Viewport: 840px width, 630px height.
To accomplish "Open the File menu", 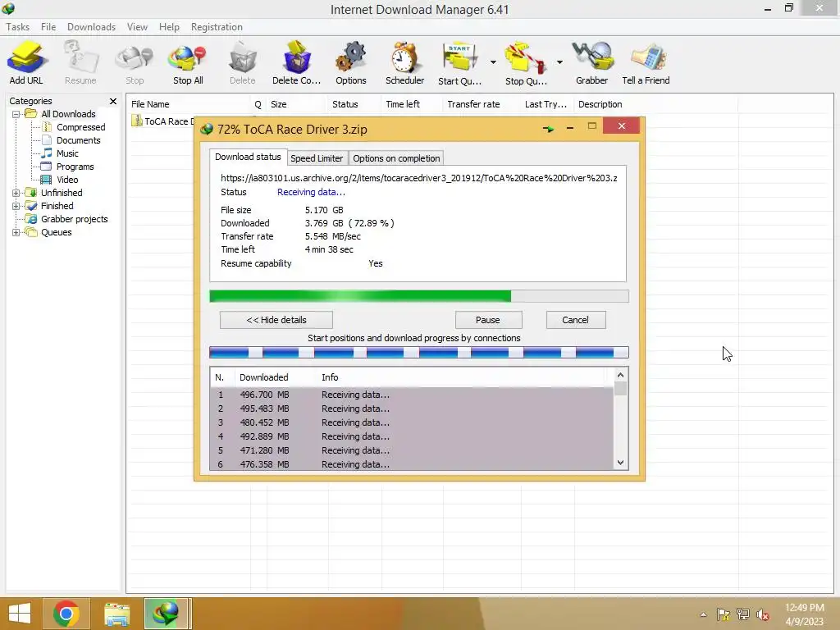I will click(48, 27).
